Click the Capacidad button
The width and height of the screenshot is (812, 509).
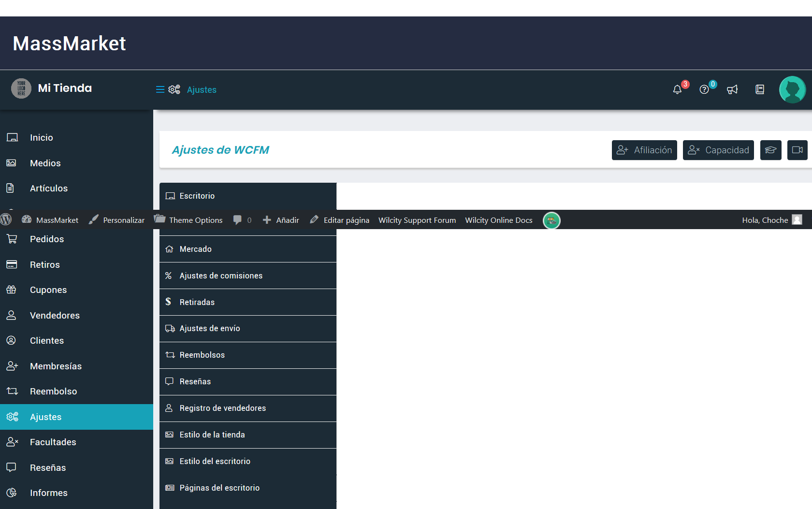pos(718,150)
